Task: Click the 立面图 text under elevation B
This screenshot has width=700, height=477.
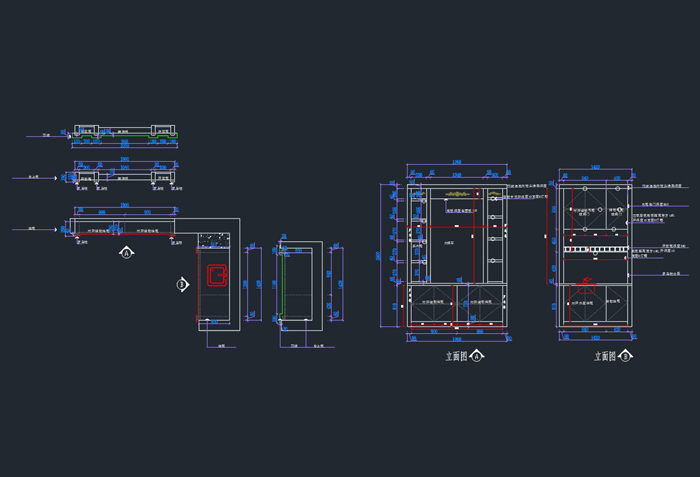Action: [x=606, y=356]
